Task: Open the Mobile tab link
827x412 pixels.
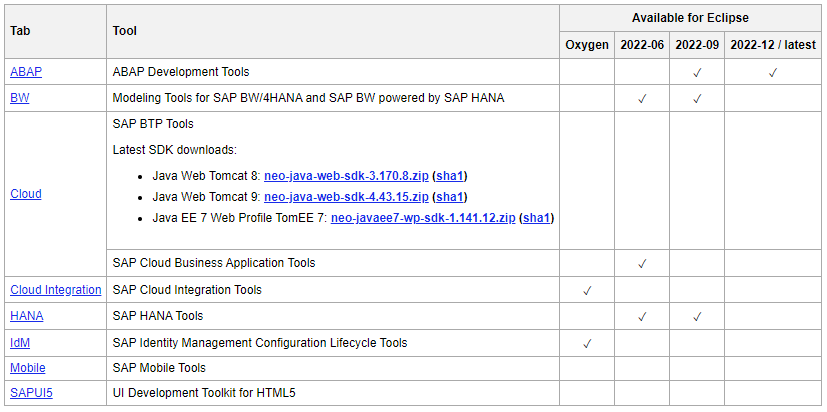Action: tap(28, 368)
